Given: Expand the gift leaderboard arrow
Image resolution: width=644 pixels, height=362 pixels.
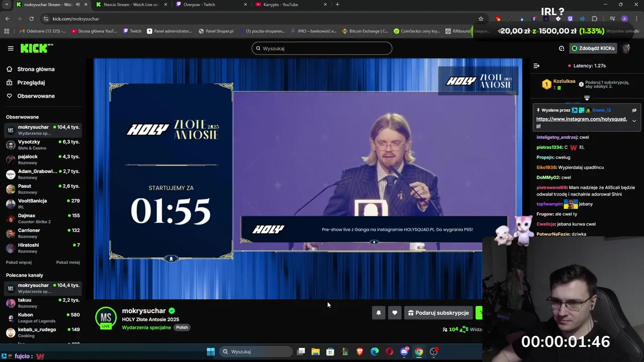Looking at the screenshot, I should [587, 98].
